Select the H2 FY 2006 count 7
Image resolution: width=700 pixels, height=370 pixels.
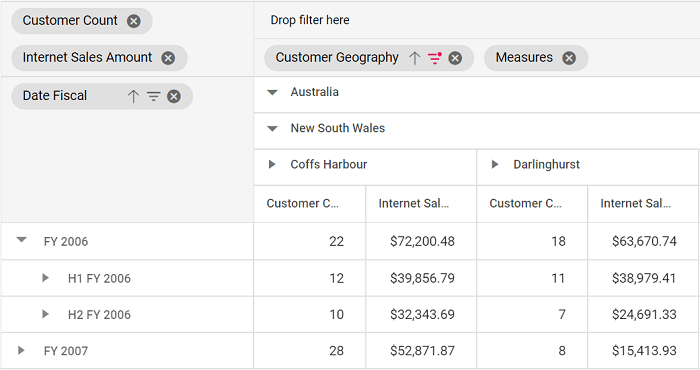tap(562, 315)
